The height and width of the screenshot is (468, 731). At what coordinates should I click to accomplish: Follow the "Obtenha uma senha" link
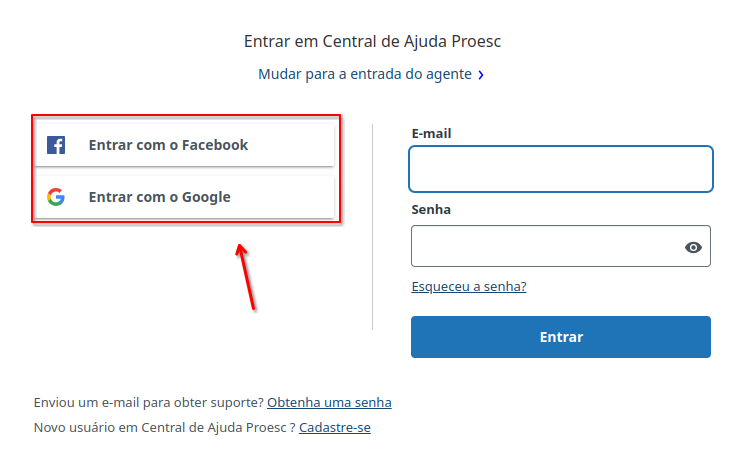tap(329, 402)
